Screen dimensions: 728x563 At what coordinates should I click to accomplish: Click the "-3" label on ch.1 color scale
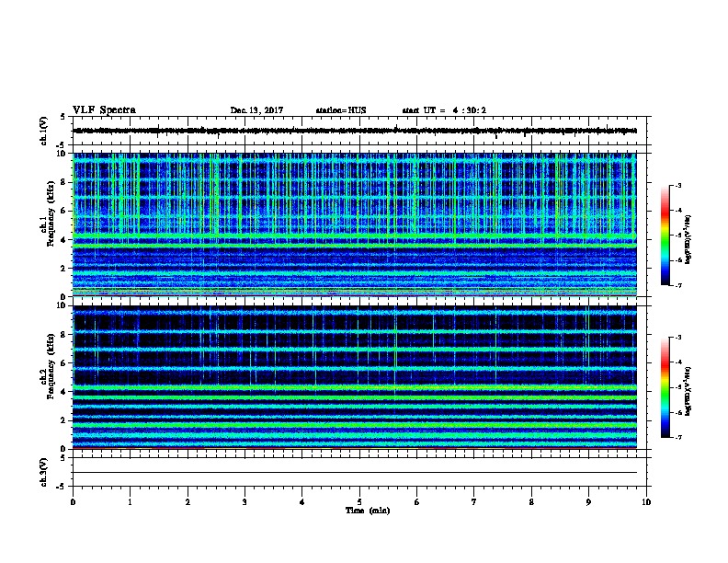[x=677, y=185]
